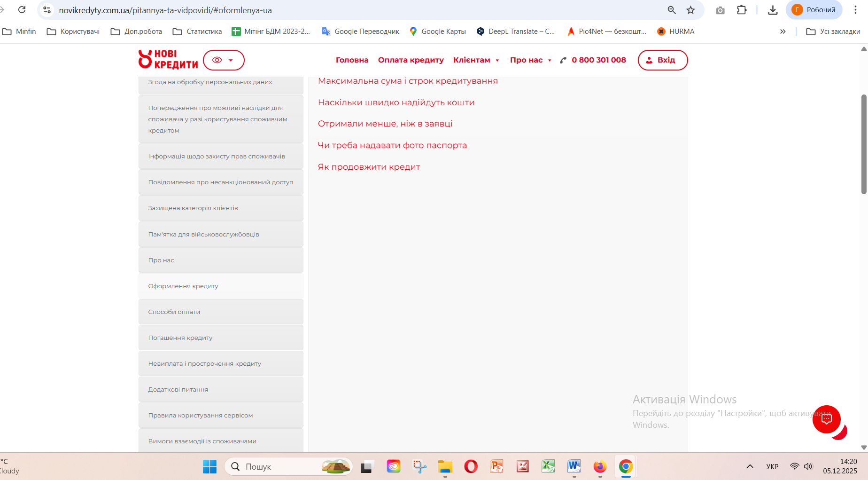
Task: Open Попередження про можливі наслідки section
Action: click(x=221, y=119)
